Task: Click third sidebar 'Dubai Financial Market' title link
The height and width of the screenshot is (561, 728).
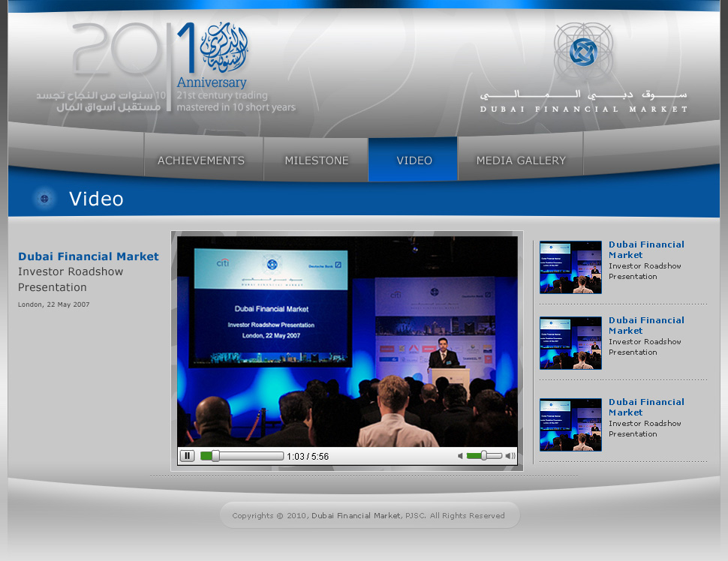Action: click(x=646, y=407)
